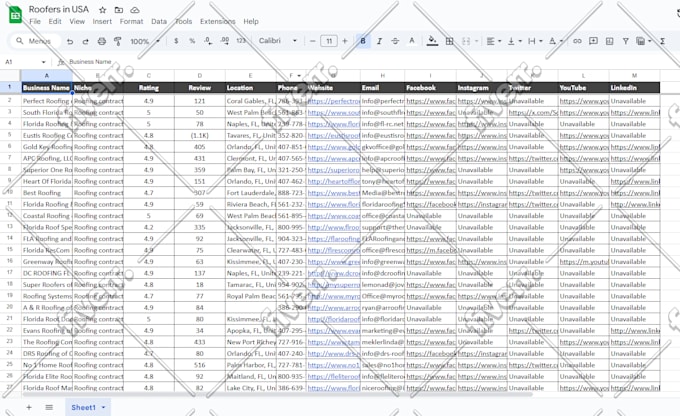Open the Format menu
This screenshot has width=680, height=416.
pos(131,21)
